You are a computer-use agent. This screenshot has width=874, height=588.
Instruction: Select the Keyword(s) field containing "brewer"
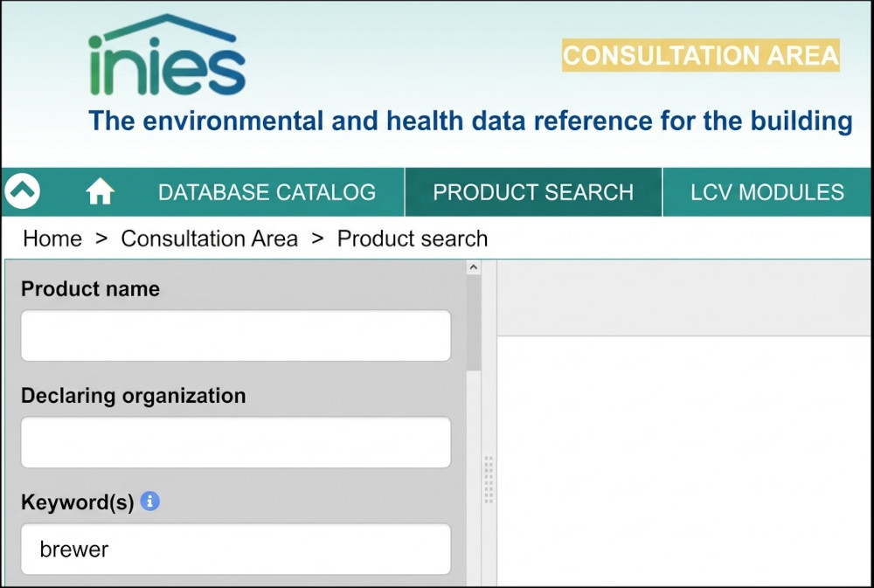(236, 550)
